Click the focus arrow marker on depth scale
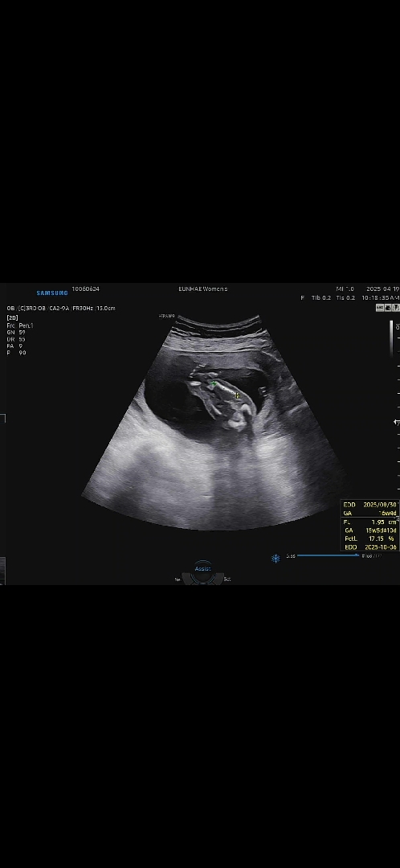The image size is (400, 868). click(396, 423)
